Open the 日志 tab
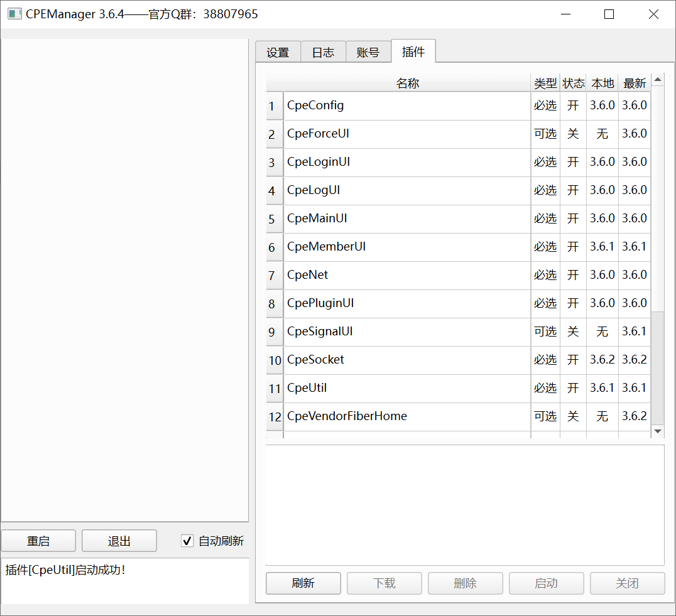Viewport: 676px width, 616px height. 323,53
